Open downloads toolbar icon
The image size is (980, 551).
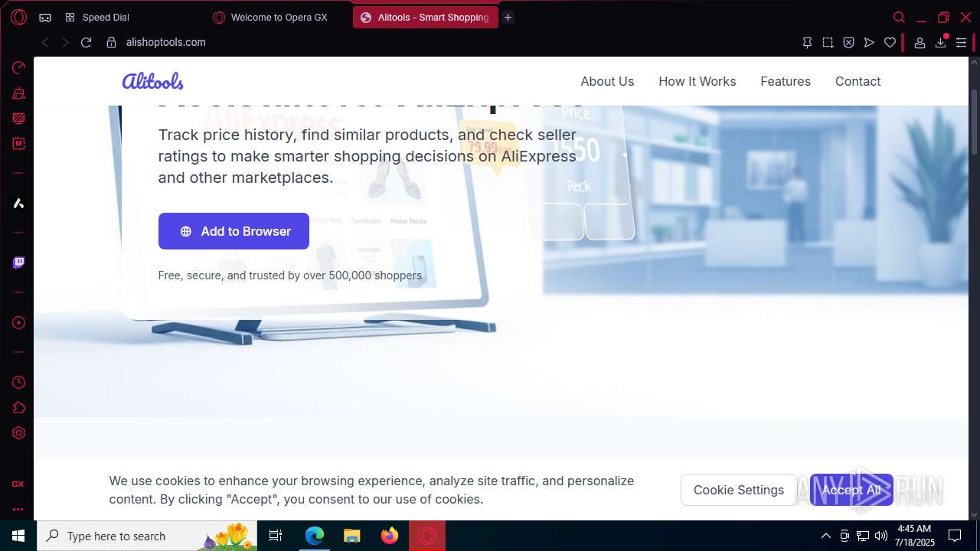click(941, 43)
